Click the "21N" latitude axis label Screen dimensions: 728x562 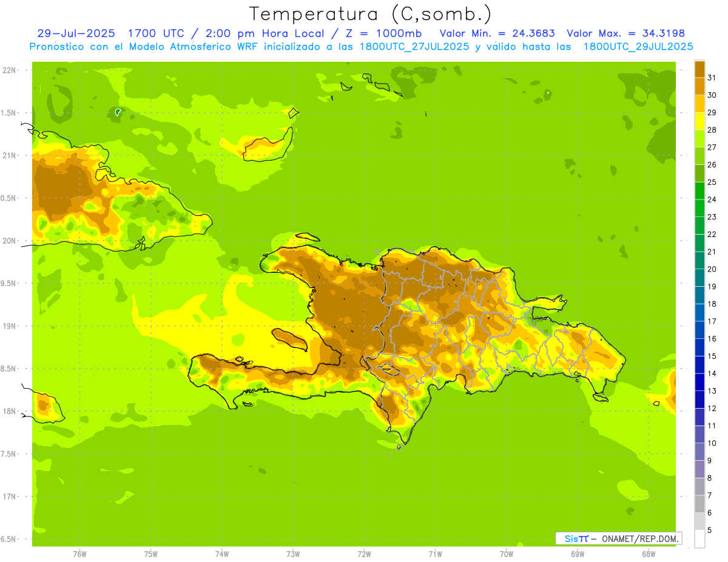click(x=10, y=155)
